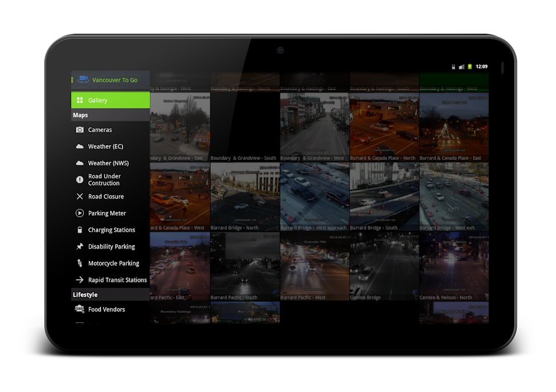Tap the Disability Parking pin icon
The image size is (556, 392).
click(80, 247)
